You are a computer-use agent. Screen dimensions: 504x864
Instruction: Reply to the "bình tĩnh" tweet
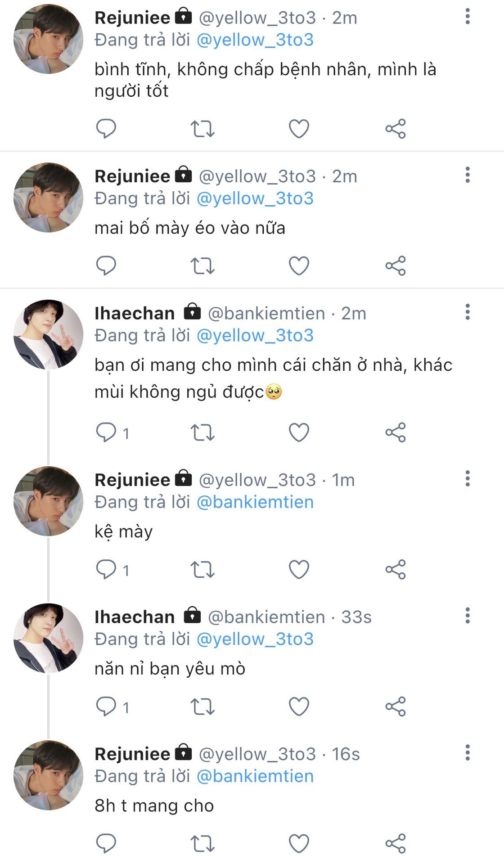point(106,129)
